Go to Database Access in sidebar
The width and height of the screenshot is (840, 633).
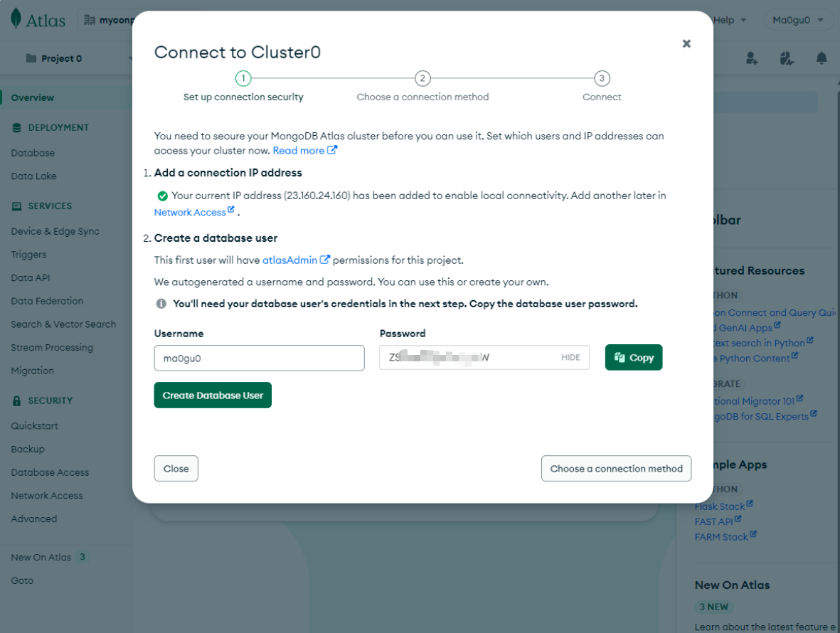tap(50, 472)
